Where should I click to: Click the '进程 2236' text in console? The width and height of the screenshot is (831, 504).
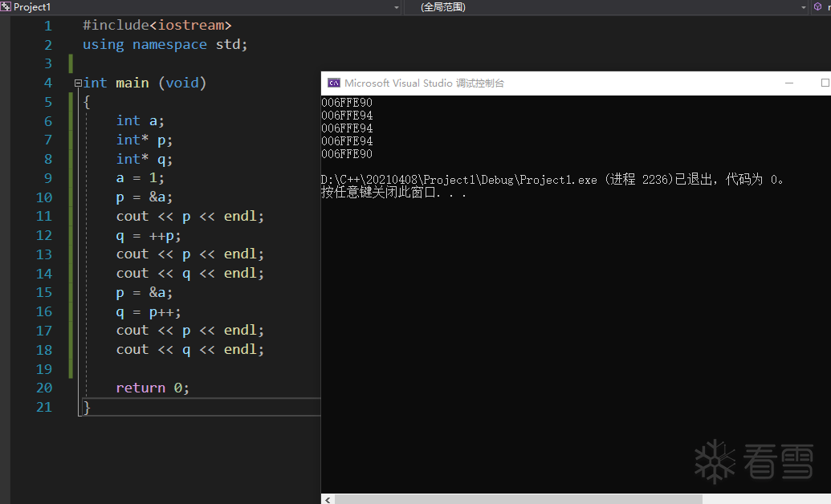640,180
